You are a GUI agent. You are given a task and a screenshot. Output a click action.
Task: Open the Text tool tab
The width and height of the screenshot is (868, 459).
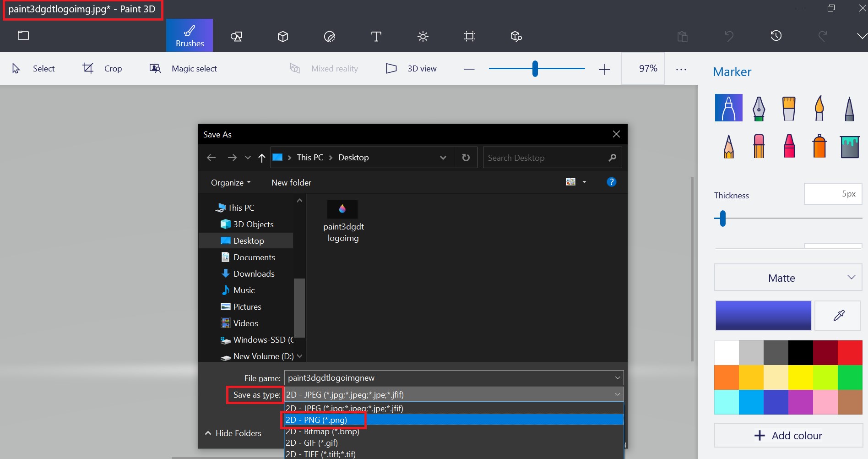click(x=376, y=36)
